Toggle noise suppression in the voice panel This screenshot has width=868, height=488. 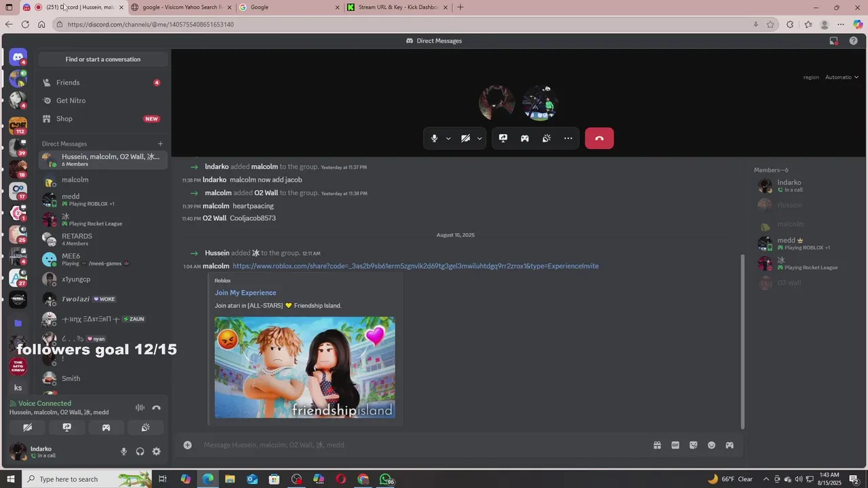(140, 407)
